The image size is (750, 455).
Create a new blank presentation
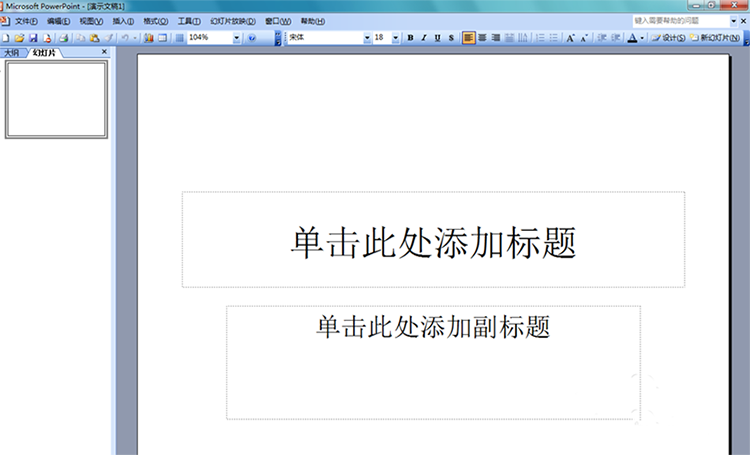[x=6, y=38]
